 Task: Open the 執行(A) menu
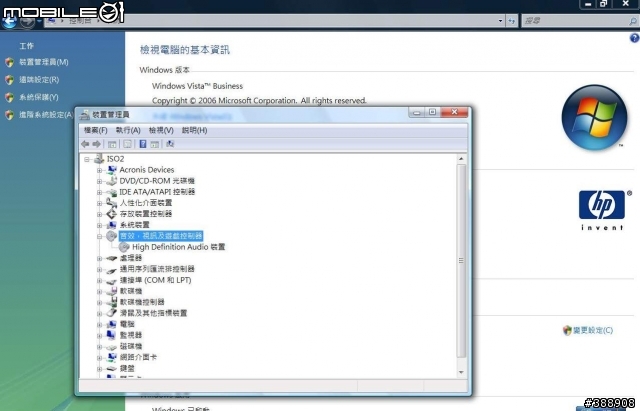tap(128, 130)
